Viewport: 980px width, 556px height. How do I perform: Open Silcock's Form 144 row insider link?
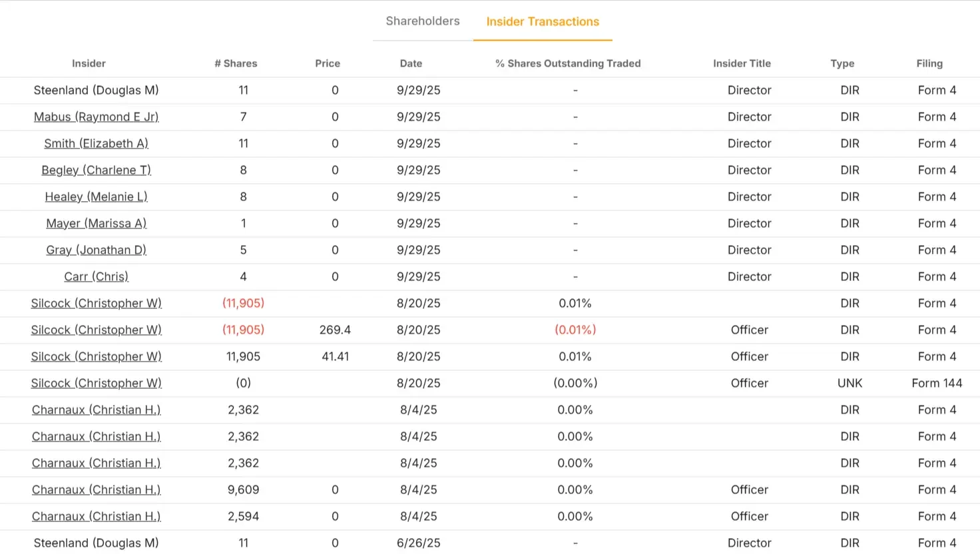[96, 383]
